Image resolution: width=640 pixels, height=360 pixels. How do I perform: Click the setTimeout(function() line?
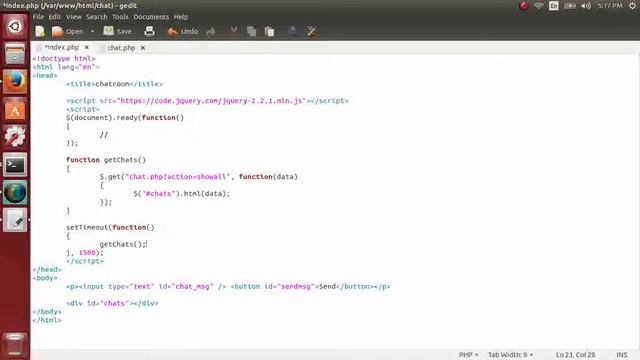coord(110,227)
